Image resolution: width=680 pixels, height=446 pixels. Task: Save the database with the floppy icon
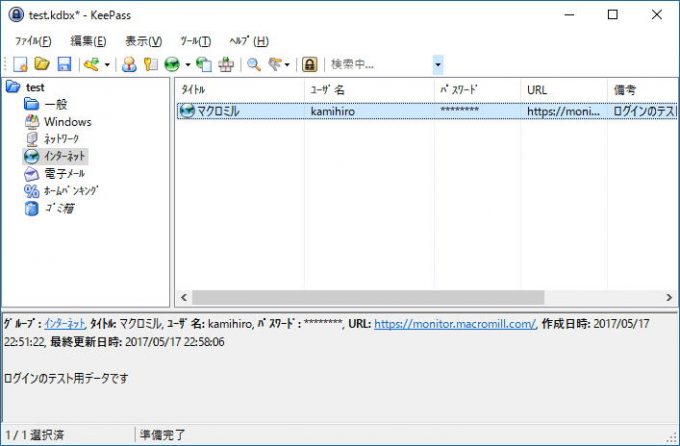64,64
